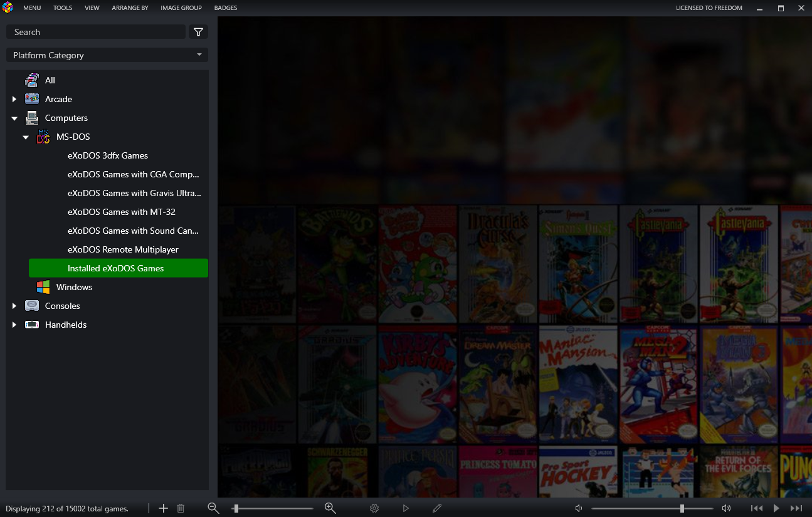This screenshot has height=517, width=812.
Task: Select the All label in tree
Action: pyautogui.click(x=50, y=80)
